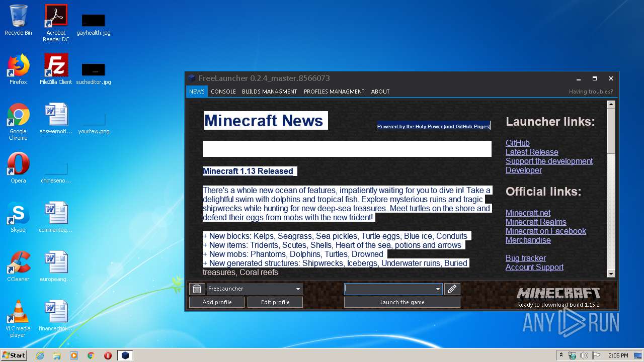Open the BUILDS MANAGMENT tab

pyautogui.click(x=269, y=92)
